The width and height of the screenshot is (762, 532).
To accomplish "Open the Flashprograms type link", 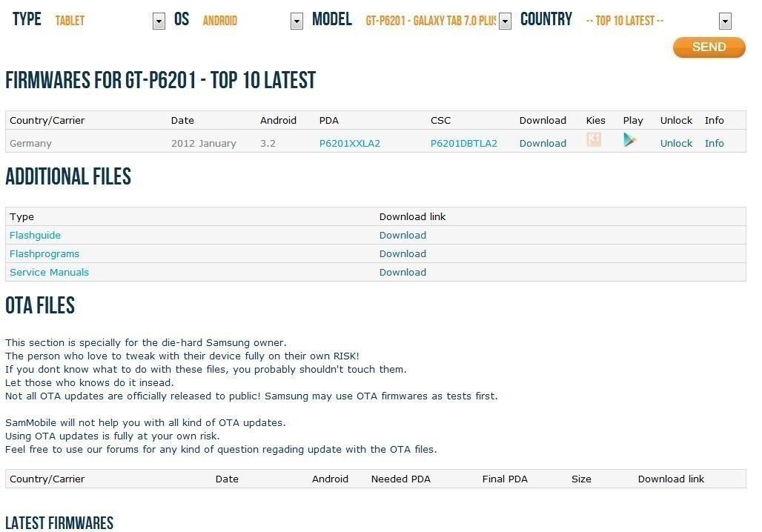I will tap(44, 253).
